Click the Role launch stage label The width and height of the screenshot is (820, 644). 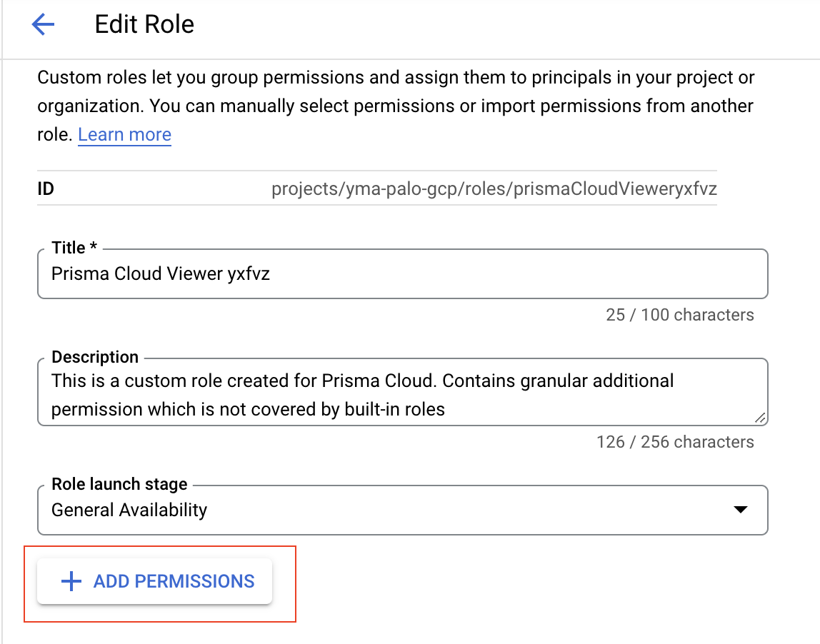click(119, 484)
